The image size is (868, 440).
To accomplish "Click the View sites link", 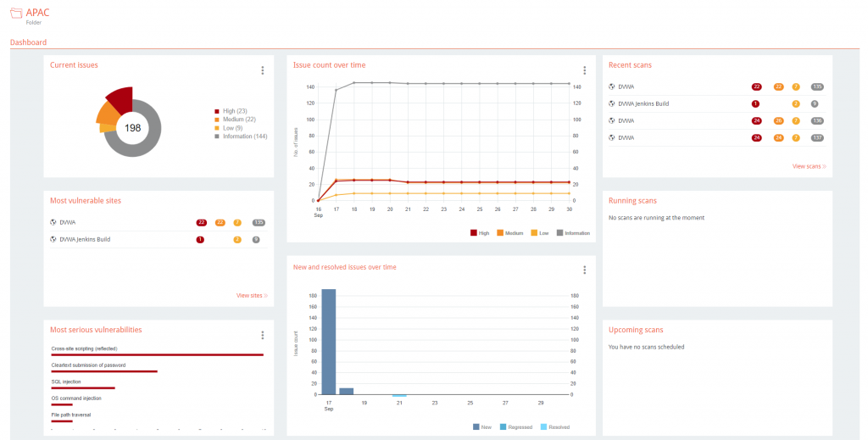I will (252, 295).
